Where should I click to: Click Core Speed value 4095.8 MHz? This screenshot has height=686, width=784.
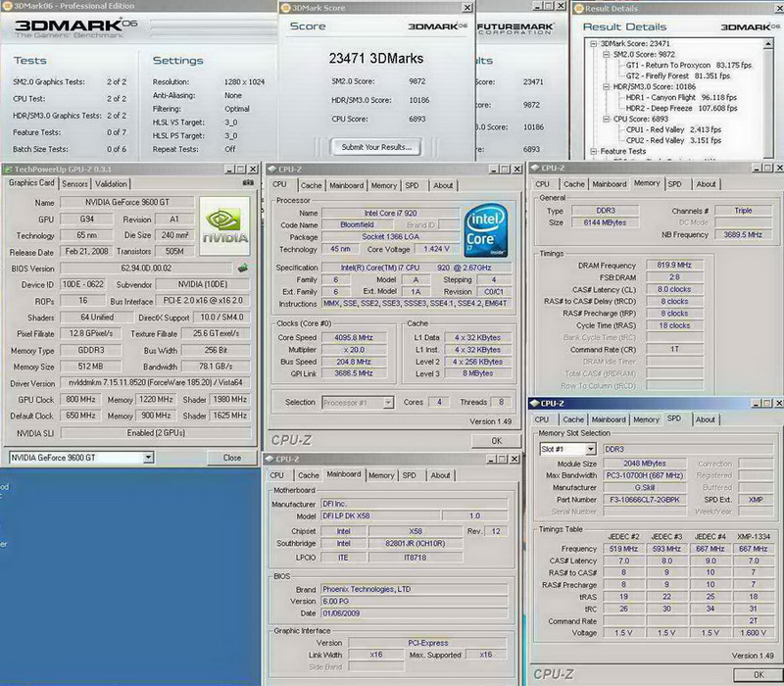[x=354, y=337]
